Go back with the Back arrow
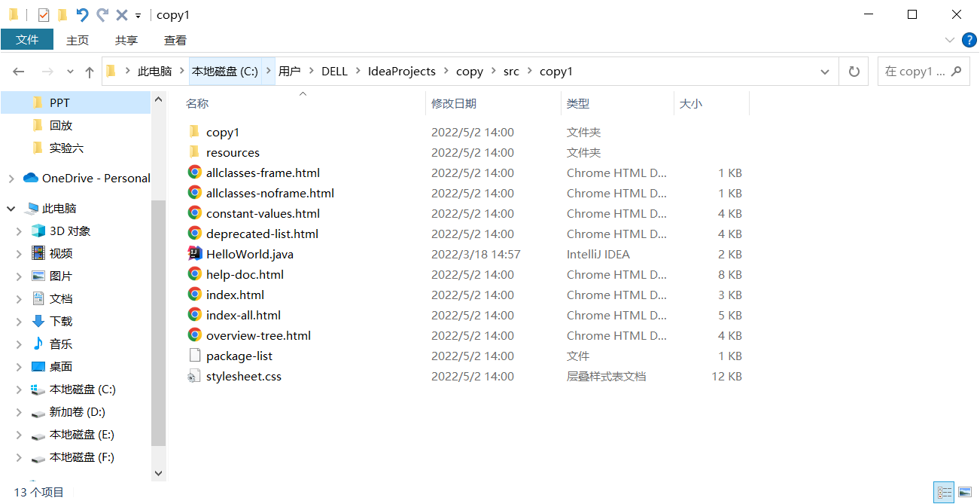This screenshot has width=980, height=504. point(19,72)
